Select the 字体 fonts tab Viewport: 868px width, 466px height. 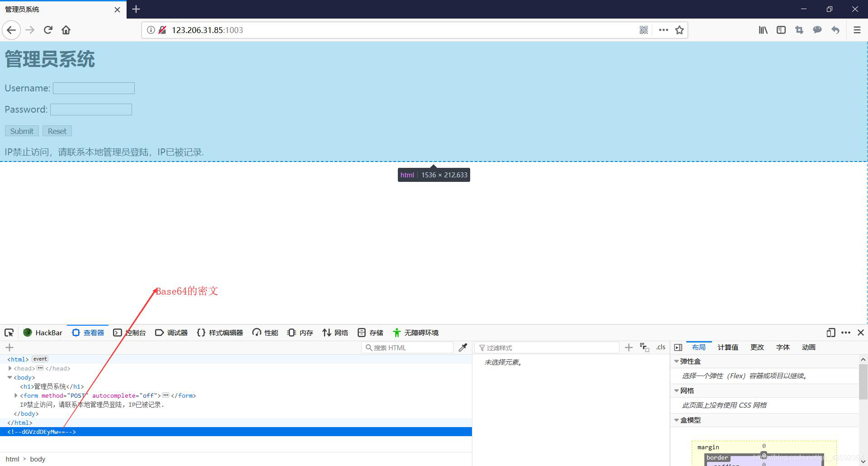[x=783, y=347]
